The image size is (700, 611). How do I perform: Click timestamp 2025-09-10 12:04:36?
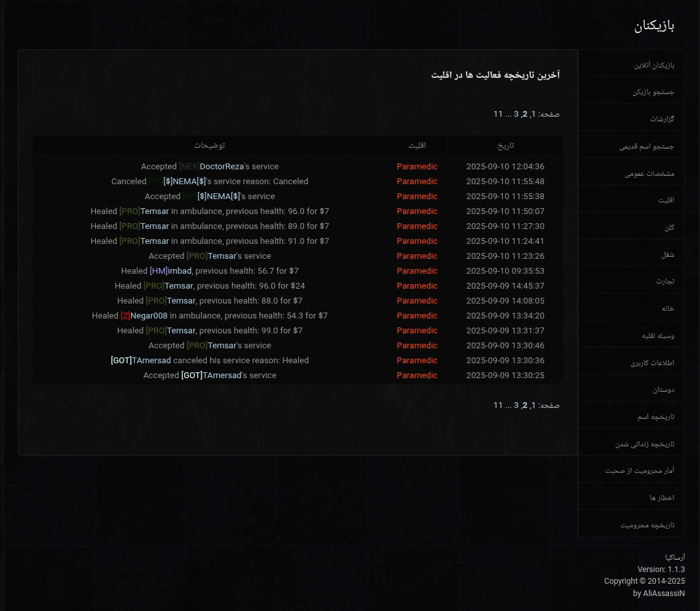tap(506, 166)
